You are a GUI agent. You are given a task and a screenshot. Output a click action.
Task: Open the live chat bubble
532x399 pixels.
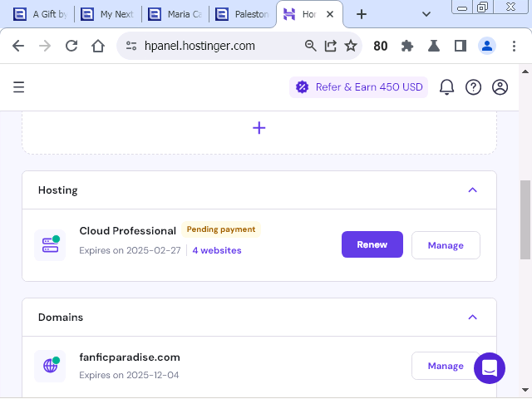pyautogui.click(x=490, y=368)
